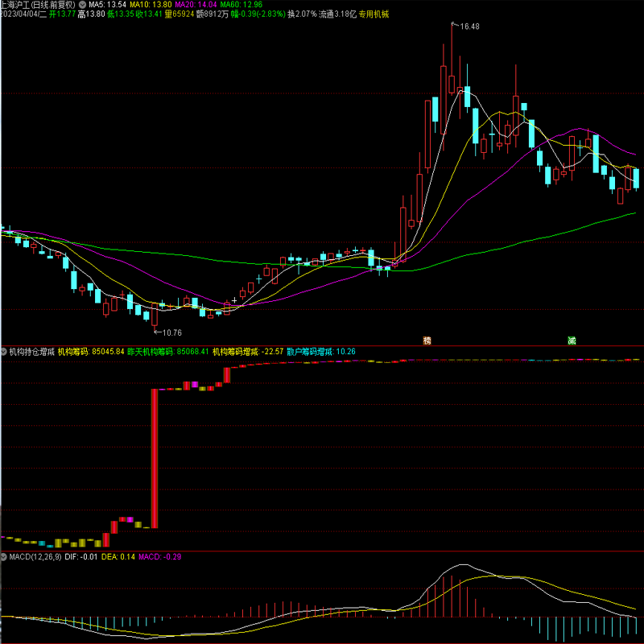Viewport: 644px width, 644px height.
Task: Click the 散户筹码增减 value label
Action: tap(320, 352)
